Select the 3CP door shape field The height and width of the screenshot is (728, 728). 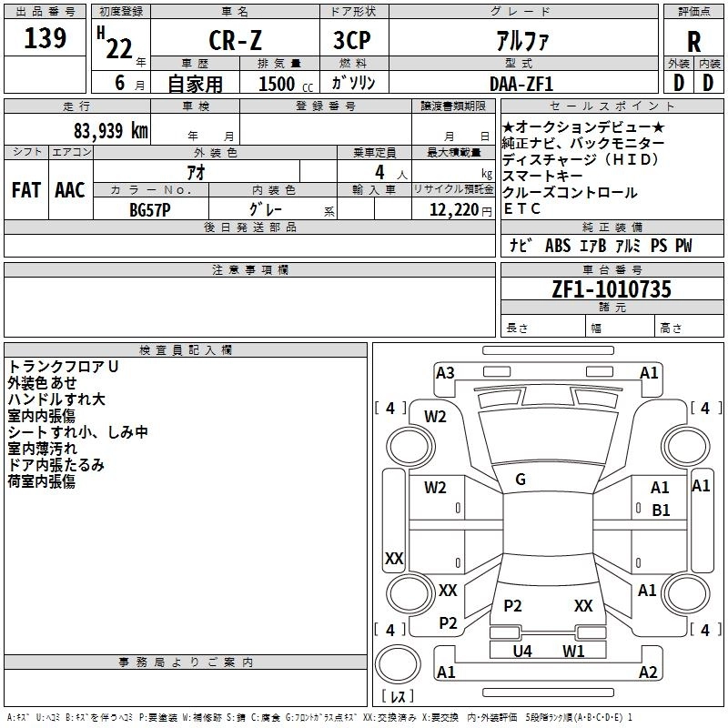coord(353,42)
